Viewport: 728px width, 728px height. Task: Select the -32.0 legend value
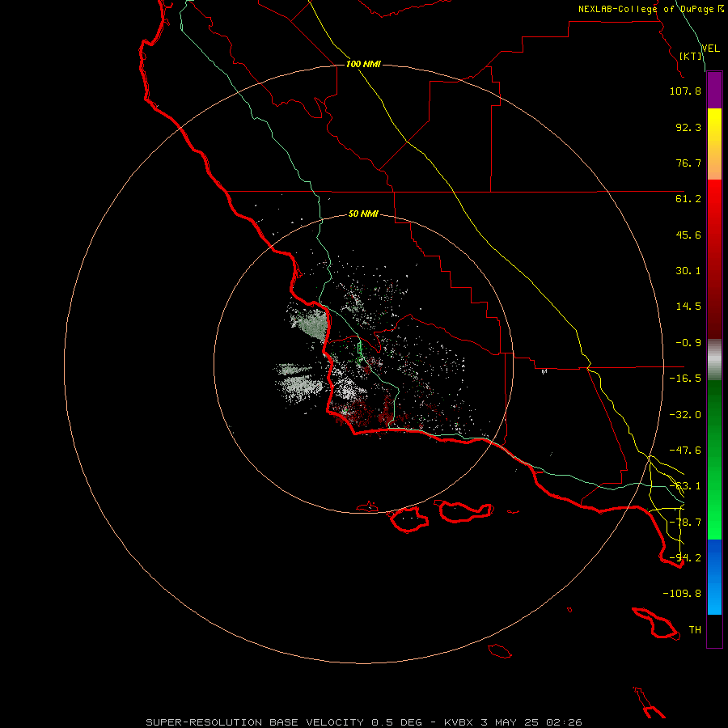click(685, 415)
